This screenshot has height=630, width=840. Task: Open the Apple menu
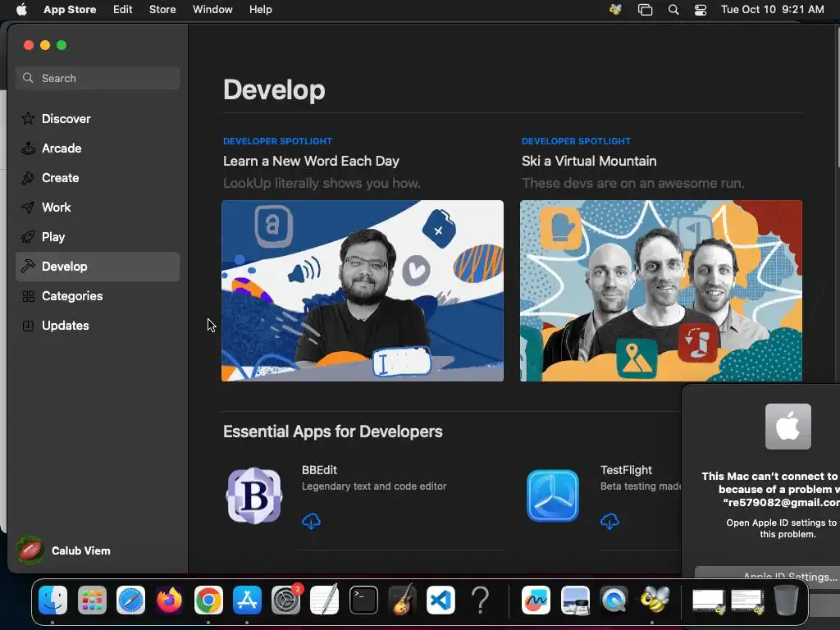pos(21,10)
